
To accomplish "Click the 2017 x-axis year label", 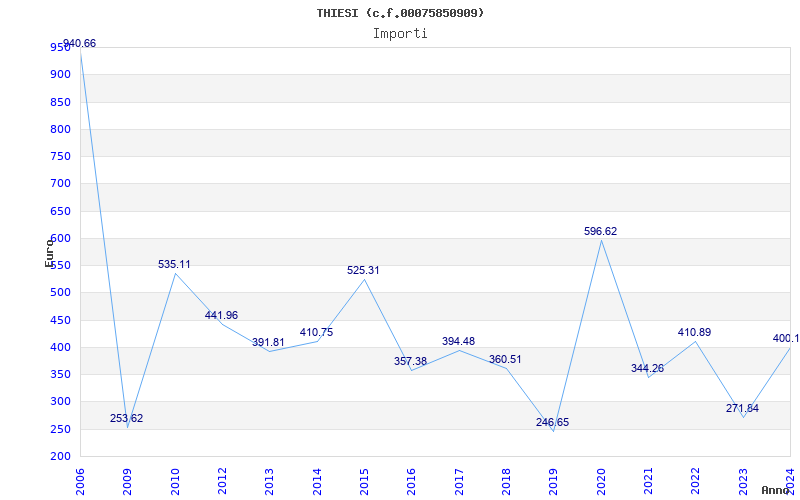I will [459, 481].
